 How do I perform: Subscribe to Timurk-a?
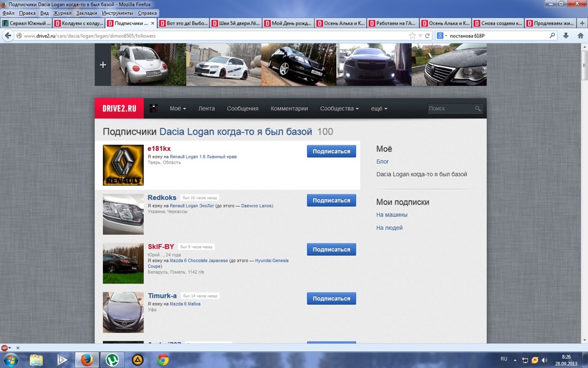(331, 299)
